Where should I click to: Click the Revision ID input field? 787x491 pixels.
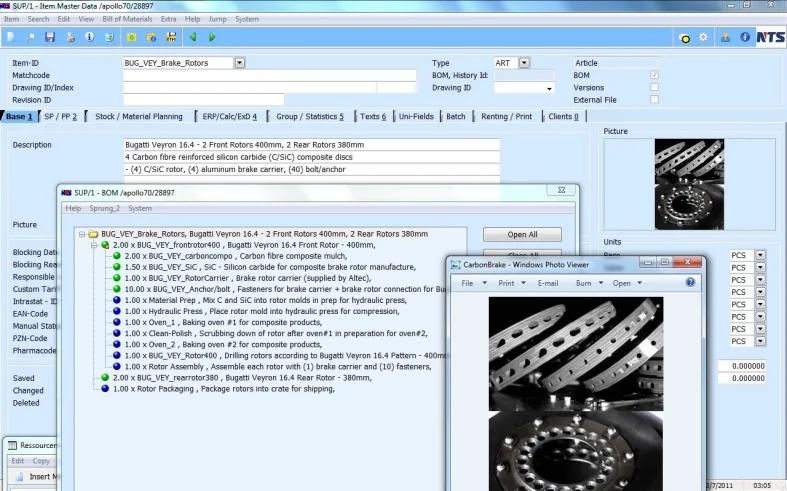click(x=203, y=100)
